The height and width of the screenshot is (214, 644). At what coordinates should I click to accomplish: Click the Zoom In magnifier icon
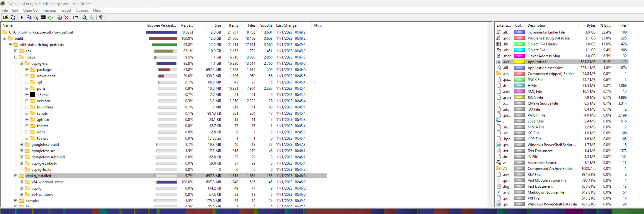(85, 17)
